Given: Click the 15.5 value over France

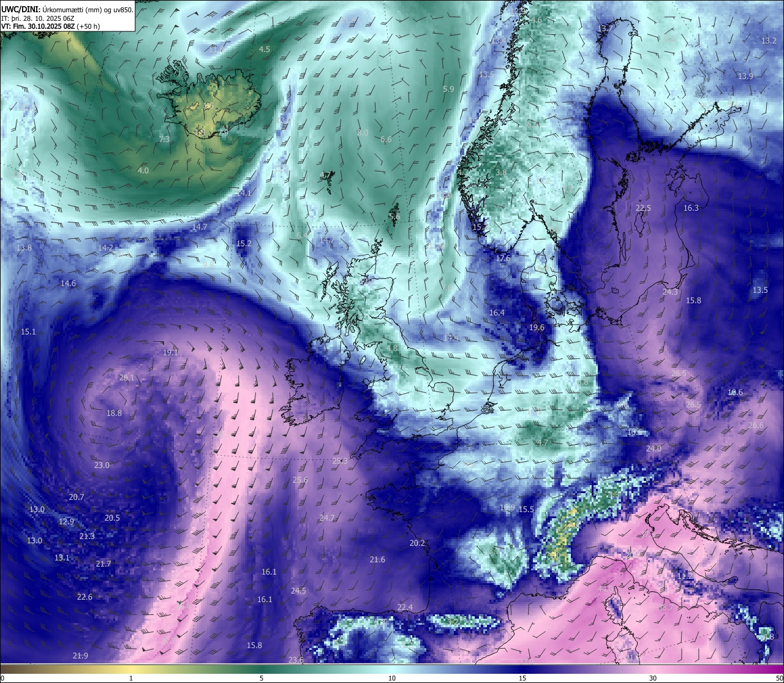Looking at the screenshot, I should pos(526,510).
